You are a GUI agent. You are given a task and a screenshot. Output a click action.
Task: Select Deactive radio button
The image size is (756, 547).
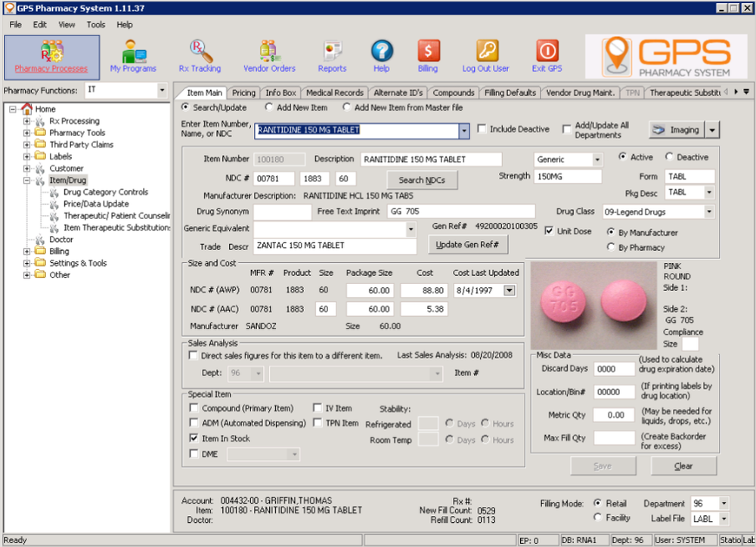pos(669,156)
